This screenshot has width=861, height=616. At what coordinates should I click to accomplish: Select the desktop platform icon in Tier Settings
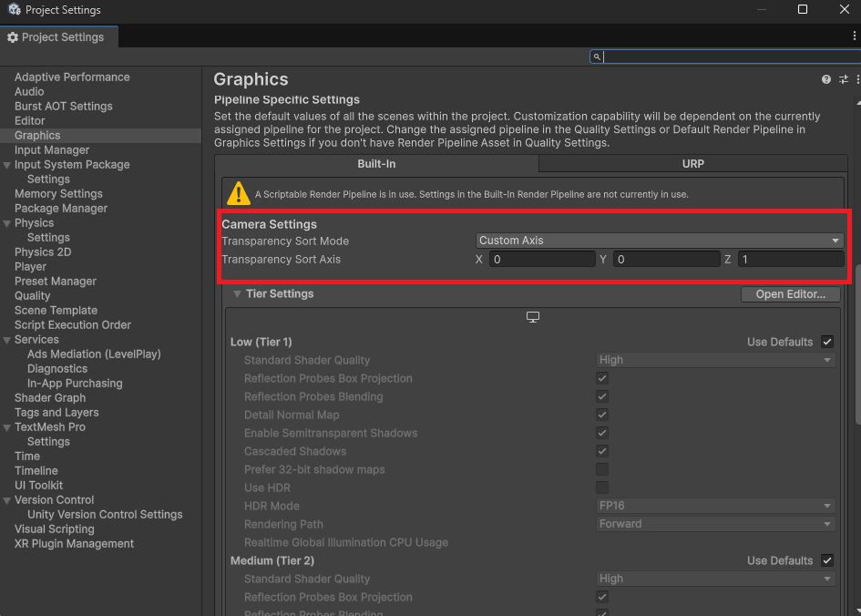coord(533,317)
